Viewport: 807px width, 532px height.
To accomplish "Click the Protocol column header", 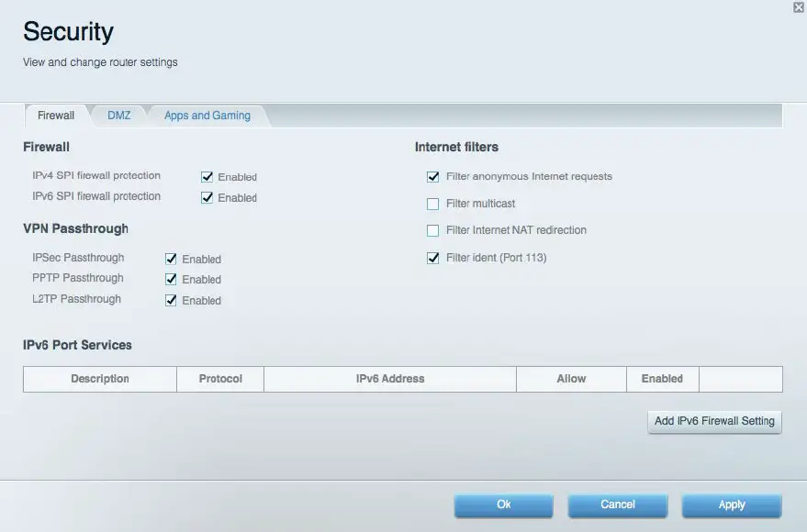I will 220,379.
